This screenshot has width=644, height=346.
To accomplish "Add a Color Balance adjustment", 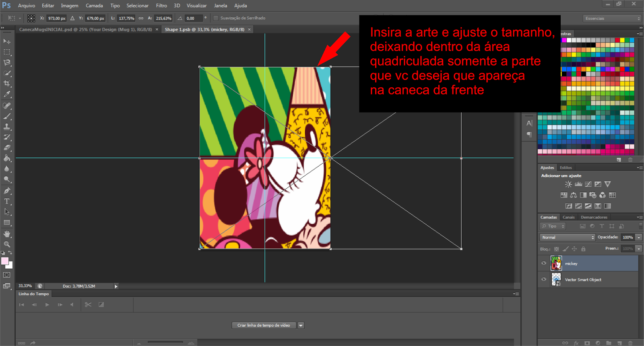I will tap(574, 195).
